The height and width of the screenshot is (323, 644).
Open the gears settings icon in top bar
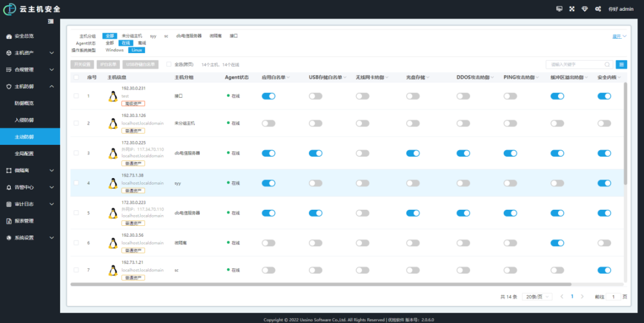[x=598, y=8]
